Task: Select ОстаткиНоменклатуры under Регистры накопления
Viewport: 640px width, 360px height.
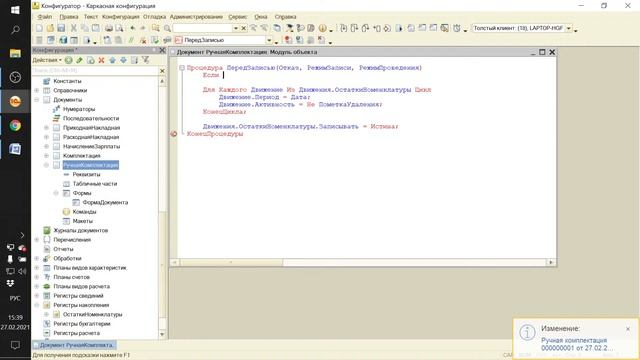Action: (x=93, y=315)
